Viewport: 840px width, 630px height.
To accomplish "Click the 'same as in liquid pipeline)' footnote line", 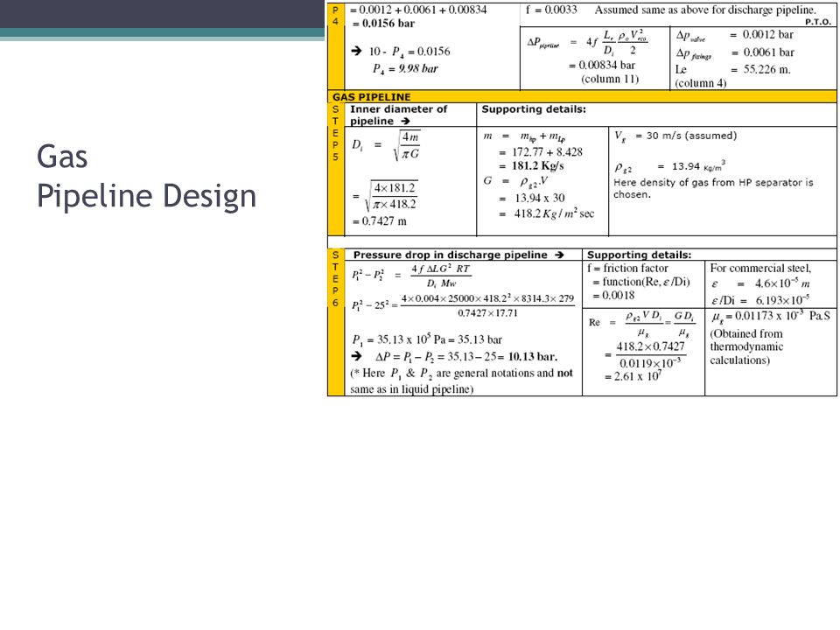I will (x=412, y=388).
